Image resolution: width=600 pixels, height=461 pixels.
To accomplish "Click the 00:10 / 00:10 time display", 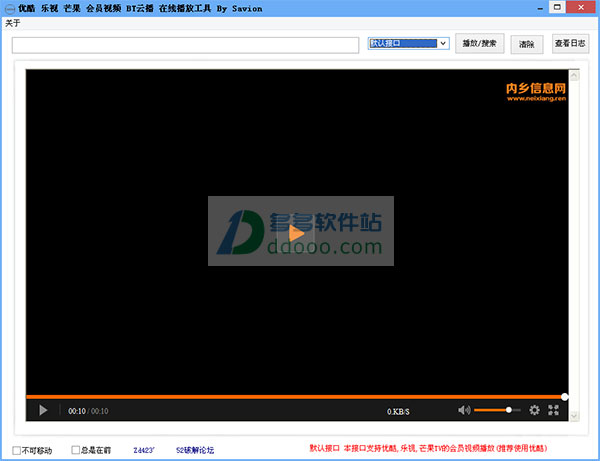I will pos(88,411).
